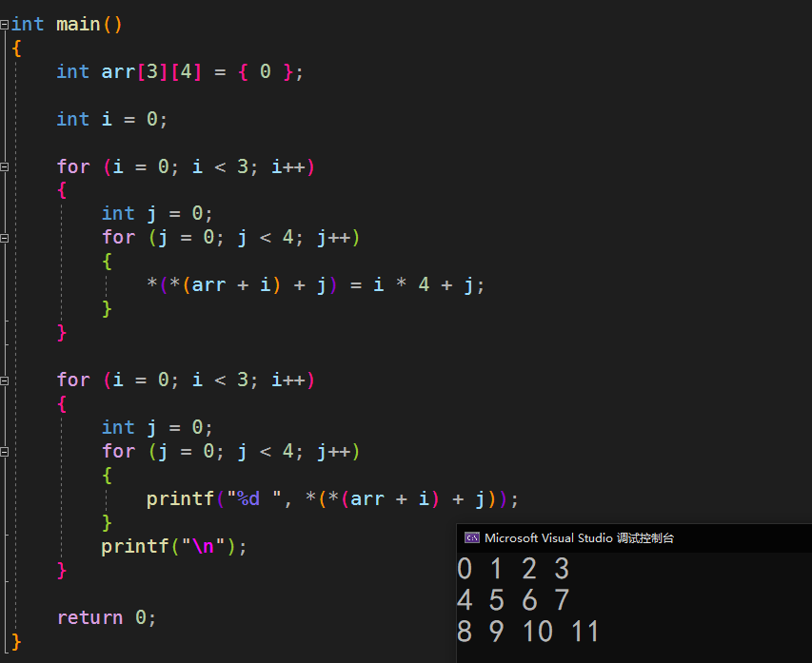
Task: Click the printf("\n") statement
Action: tap(174, 547)
